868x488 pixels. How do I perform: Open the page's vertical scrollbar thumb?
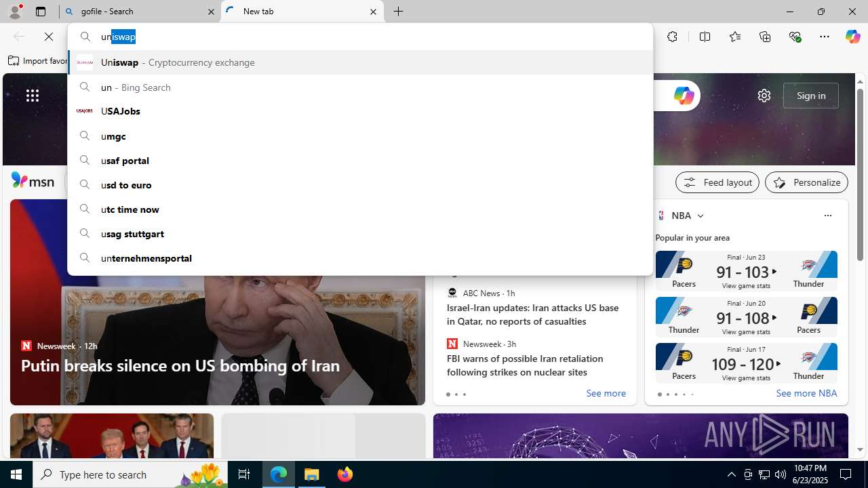pos(860,175)
